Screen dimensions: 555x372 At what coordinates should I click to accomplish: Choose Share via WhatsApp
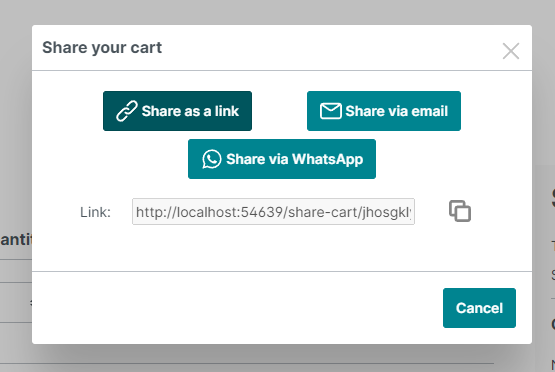click(282, 159)
